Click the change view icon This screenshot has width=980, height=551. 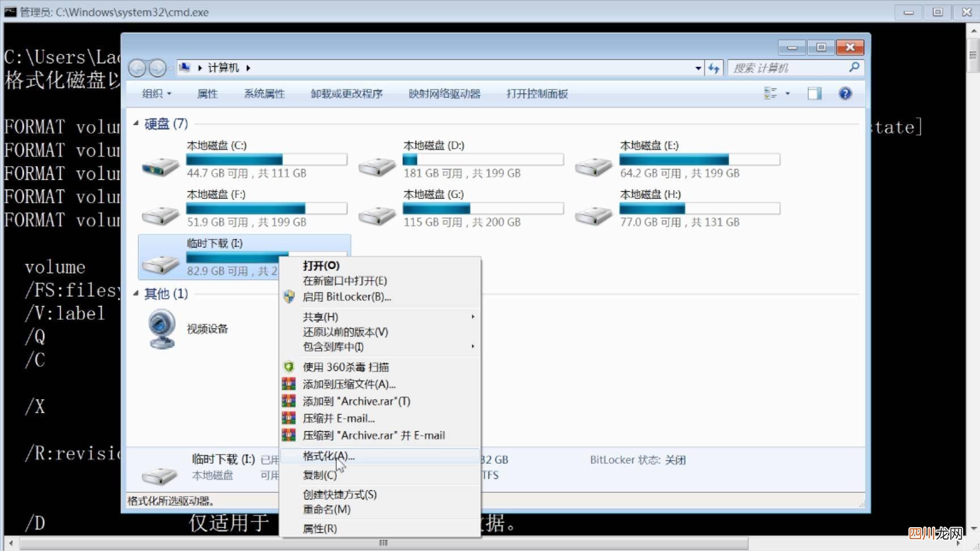click(770, 94)
